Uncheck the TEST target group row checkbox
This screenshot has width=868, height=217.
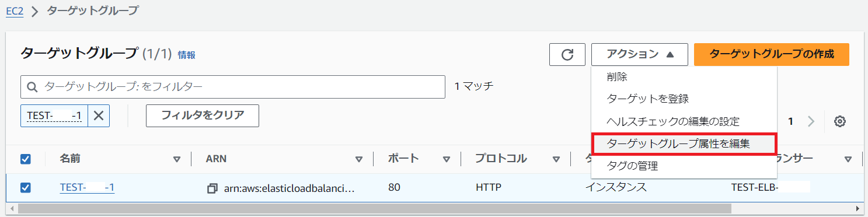click(26, 188)
